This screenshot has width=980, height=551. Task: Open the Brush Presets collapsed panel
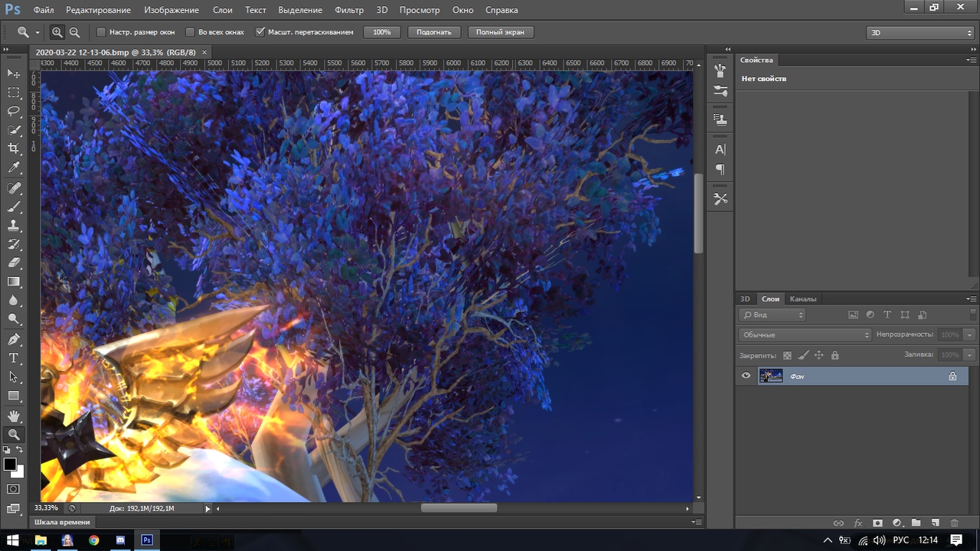point(720,71)
